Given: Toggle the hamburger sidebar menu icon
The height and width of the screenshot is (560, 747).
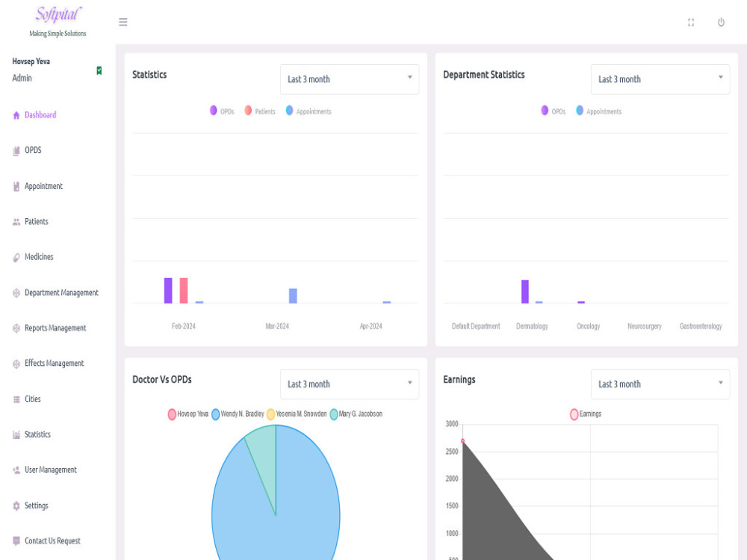Looking at the screenshot, I should point(123,22).
